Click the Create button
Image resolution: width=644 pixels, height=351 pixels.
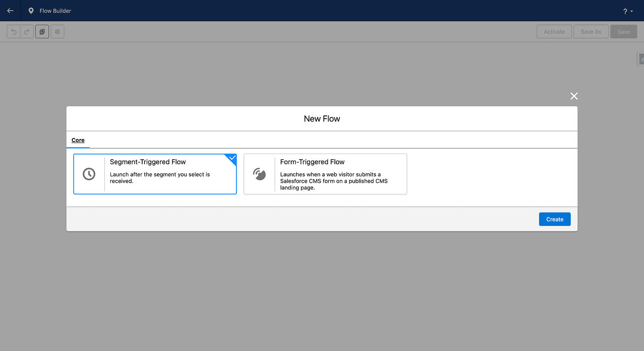point(554,219)
